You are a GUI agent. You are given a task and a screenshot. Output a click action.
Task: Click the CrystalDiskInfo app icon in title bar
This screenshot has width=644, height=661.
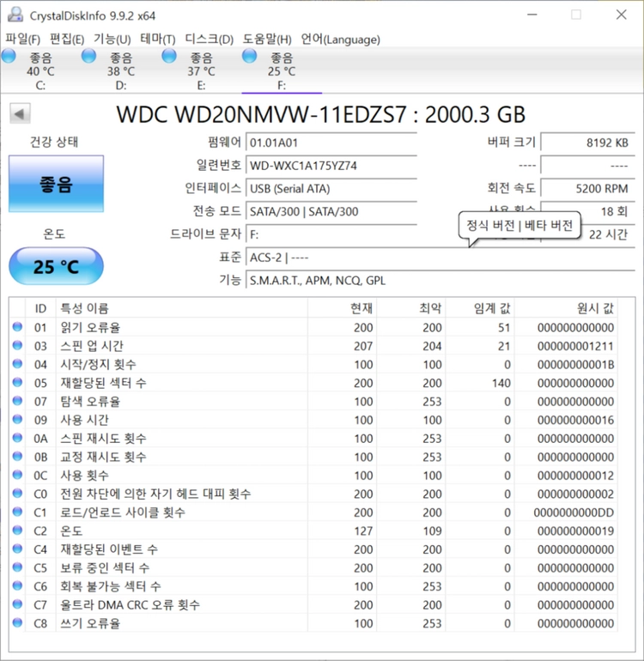coord(15,15)
